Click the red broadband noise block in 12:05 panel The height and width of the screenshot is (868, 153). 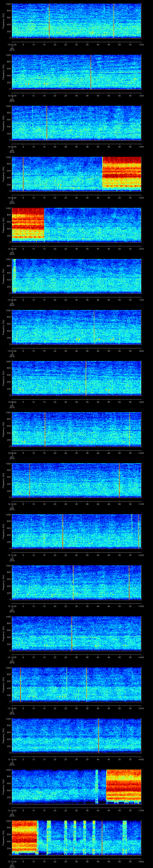tap(28, 225)
